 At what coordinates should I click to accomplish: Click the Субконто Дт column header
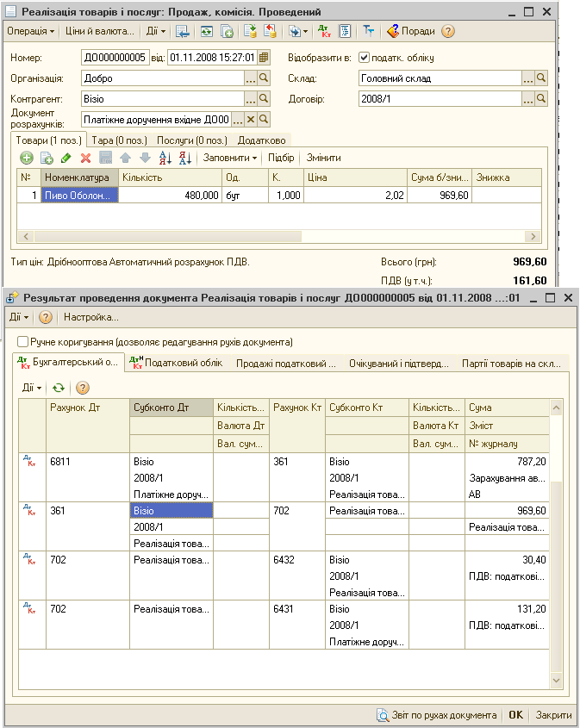coord(172,408)
